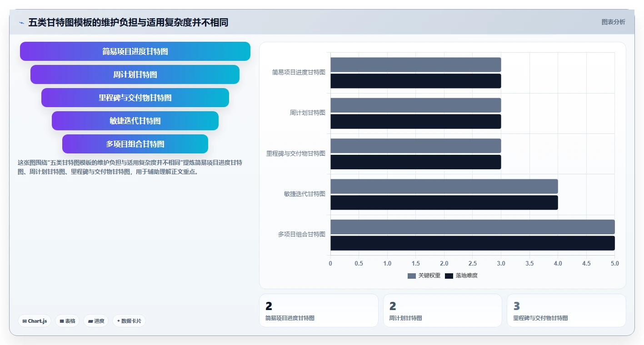Click the 进度 chip

click(96, 321)
